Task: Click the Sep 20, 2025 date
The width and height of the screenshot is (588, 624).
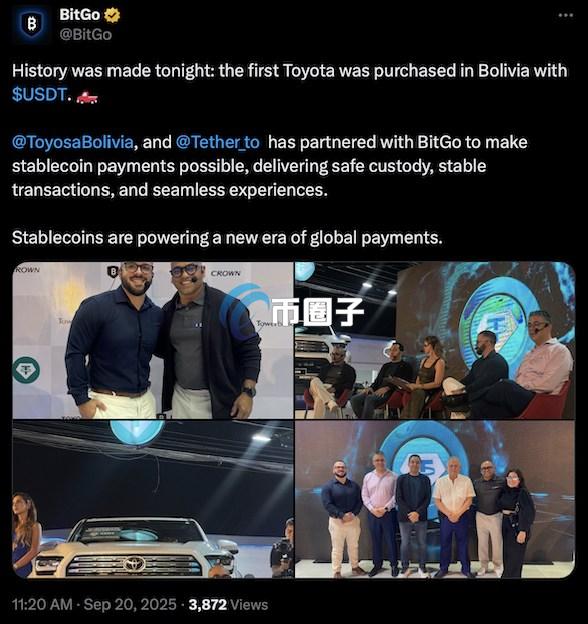Action: pos(130,604)
